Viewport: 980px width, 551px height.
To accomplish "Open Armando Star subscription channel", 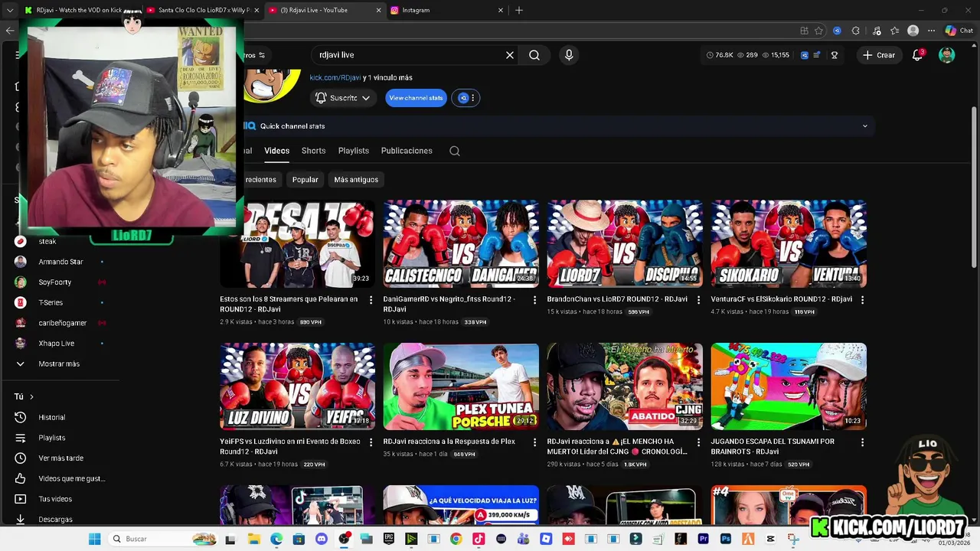I will 60,262.
